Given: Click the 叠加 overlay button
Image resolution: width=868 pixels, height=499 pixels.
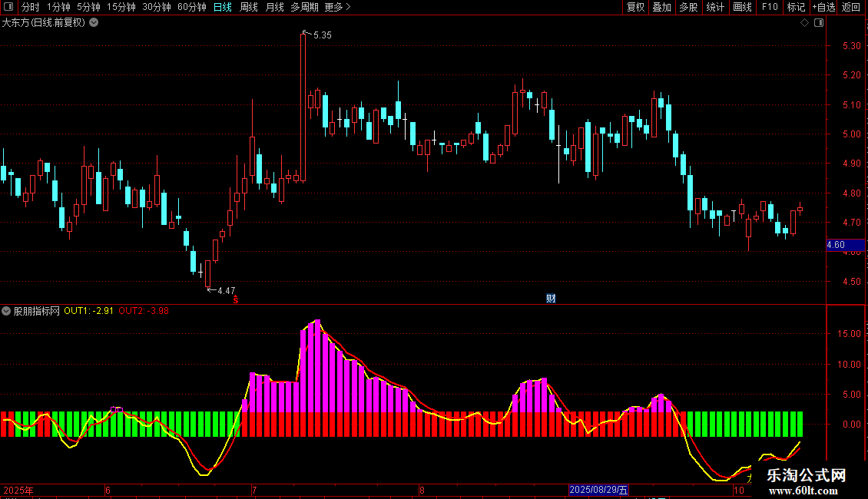Looking at the screenshot, I should pos(662,7).
